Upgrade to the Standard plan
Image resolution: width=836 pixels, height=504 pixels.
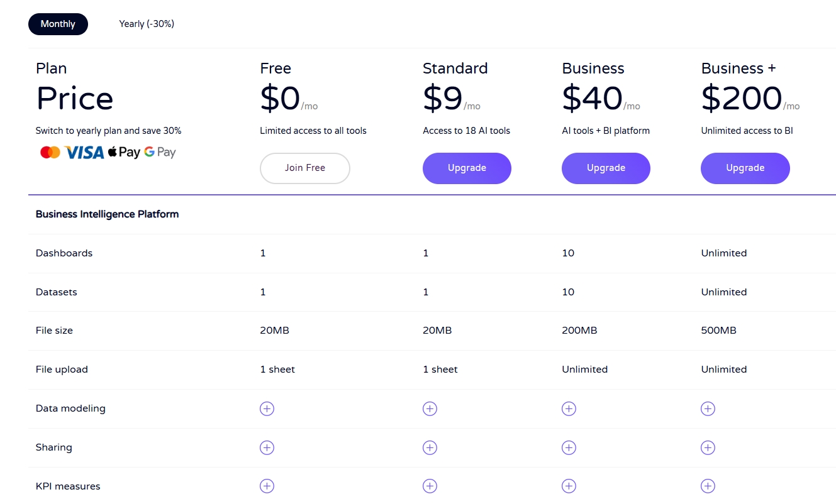467,168
